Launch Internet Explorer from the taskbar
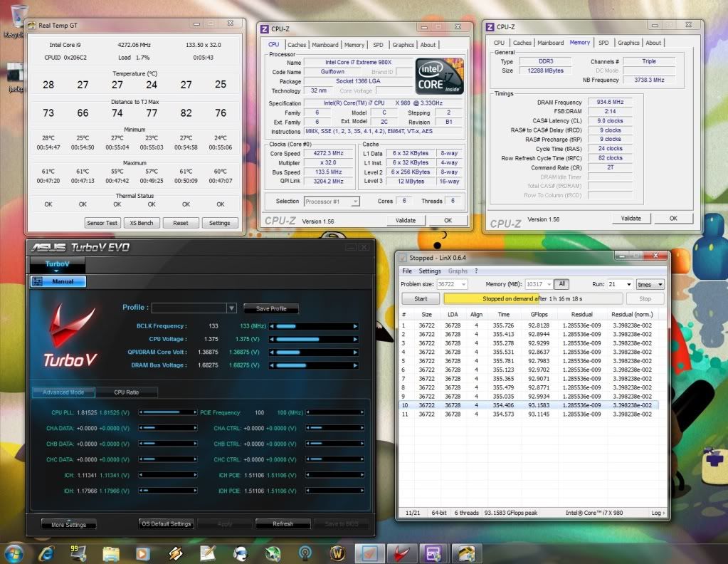This screenshot has height=564, width=728. point(46,553)
